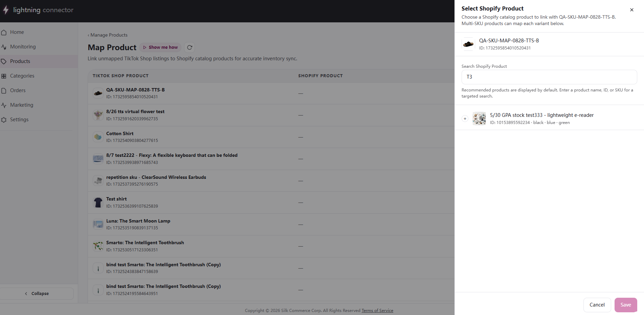644x315 pixels.
Task: Open the Terms of Service link
Action: coord(377,311)
